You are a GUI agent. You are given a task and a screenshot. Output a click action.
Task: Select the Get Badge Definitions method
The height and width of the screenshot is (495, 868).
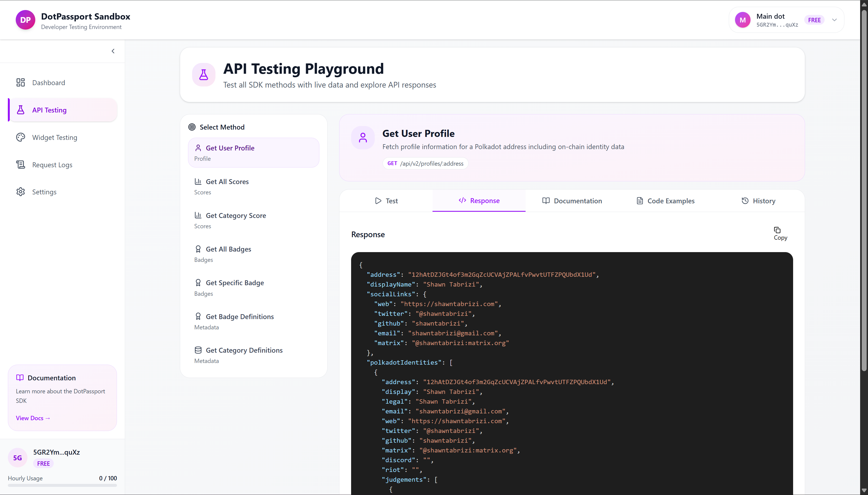[x=240, y=317]
